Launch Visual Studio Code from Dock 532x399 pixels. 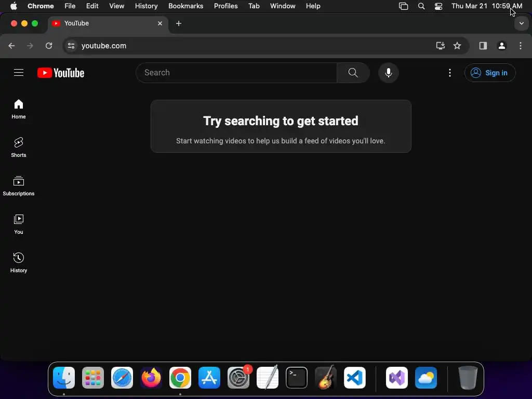point(355,378)
